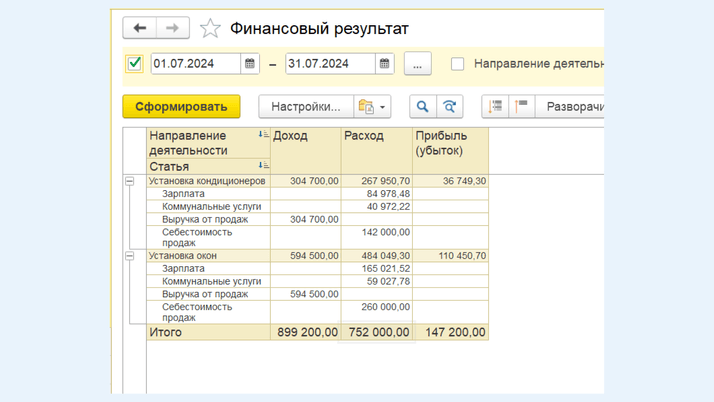Sort by Статья column icon
This screenshot has height=402, width=714.
coord(263,165)
